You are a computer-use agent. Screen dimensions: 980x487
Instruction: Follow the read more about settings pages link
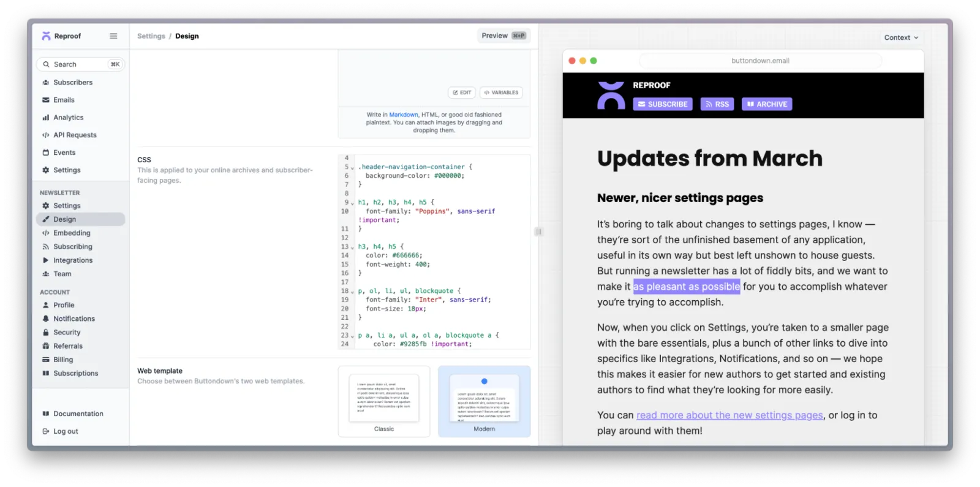tap(729, 415)
